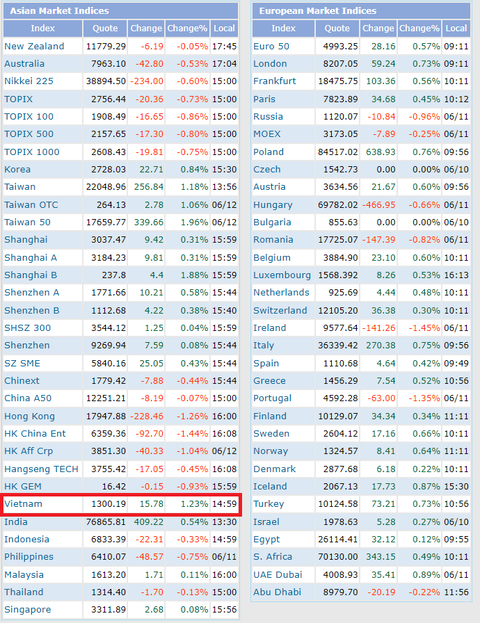This screenshot has width=480, height=623.
Task: Click the Asian Market Indices header
Action: coord(59,11)
